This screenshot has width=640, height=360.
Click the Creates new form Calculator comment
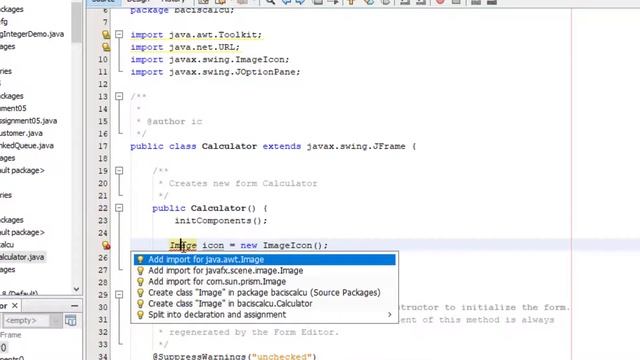coord(243,184)
